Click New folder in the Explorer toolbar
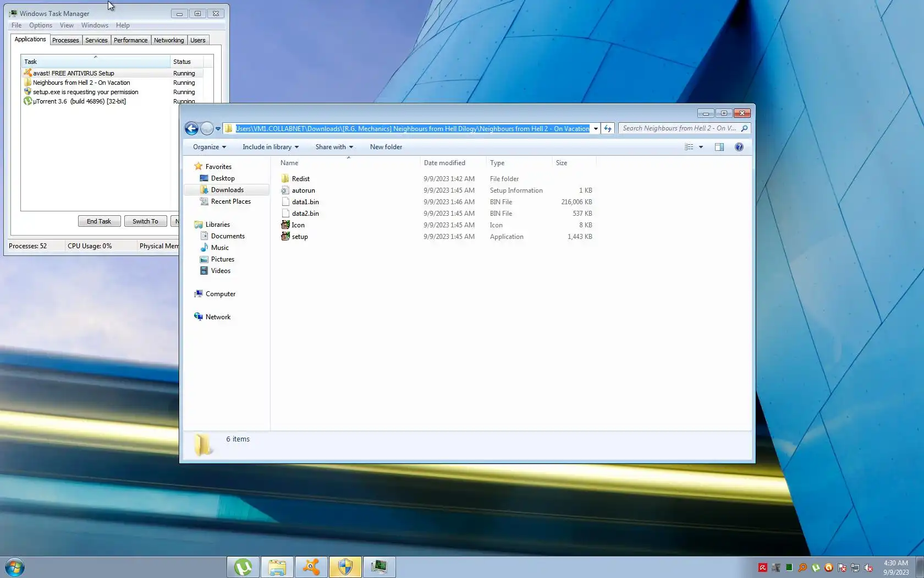Viewport: 924px width, 578px height. coord(386,147)
